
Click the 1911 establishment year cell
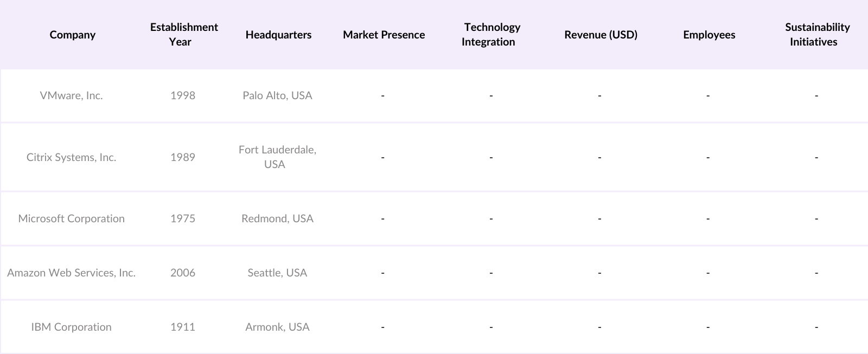click(x=183, y=327)
